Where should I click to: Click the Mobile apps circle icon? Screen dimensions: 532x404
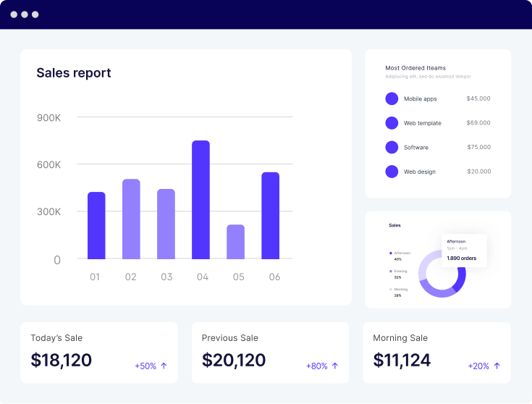(x=392, y=98)
